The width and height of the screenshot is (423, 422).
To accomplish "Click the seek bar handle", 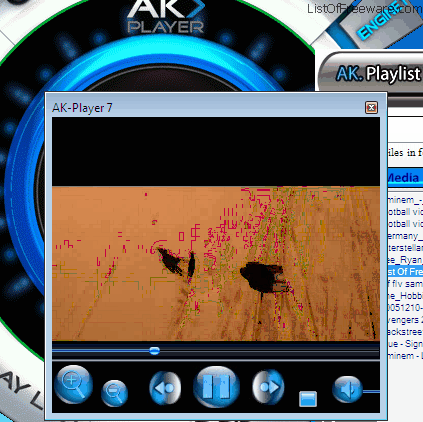I will 154,350.
